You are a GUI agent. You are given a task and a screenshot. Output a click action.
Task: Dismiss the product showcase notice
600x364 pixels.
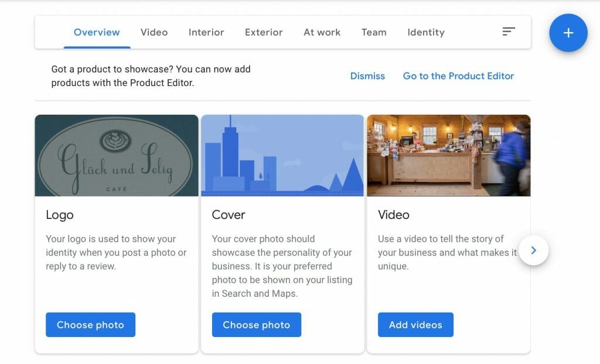coord(367,76)
